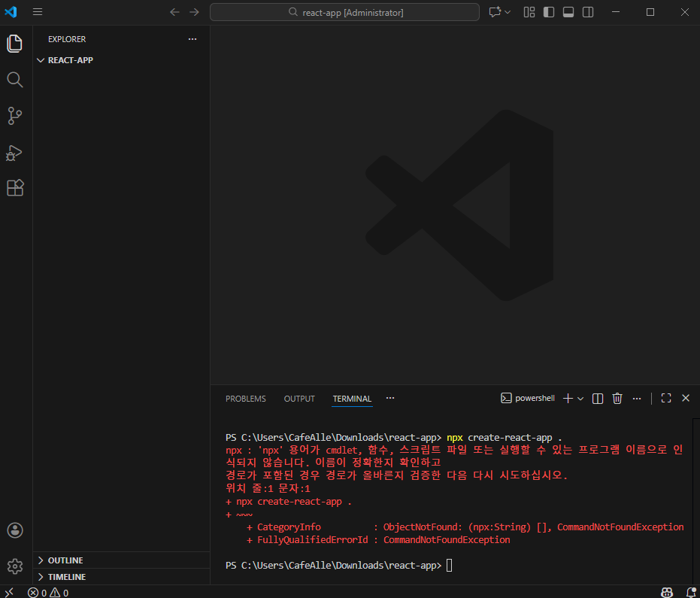Click the VS Code logo icon
The width and height of the screenshot is (700, 598).
11,12
